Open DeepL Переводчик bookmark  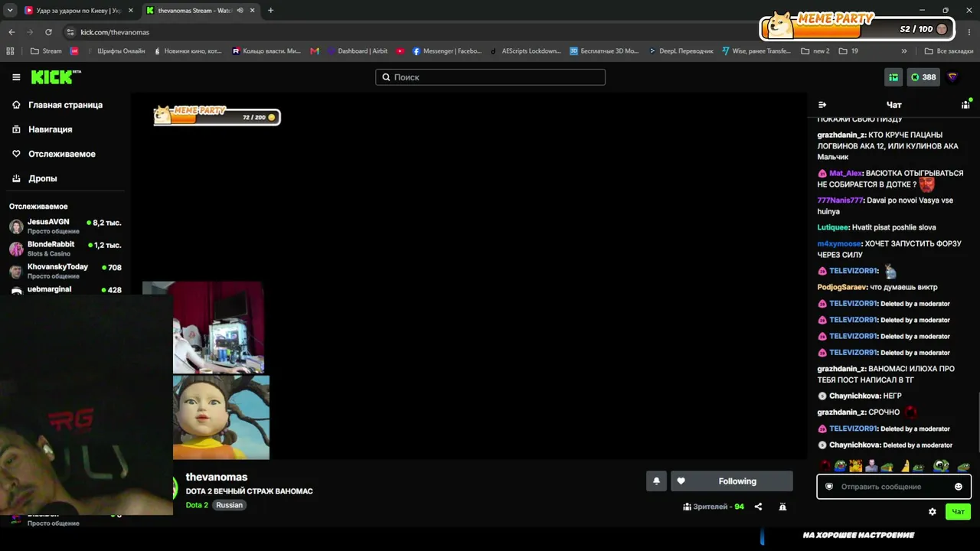click(x=681, y=51)
